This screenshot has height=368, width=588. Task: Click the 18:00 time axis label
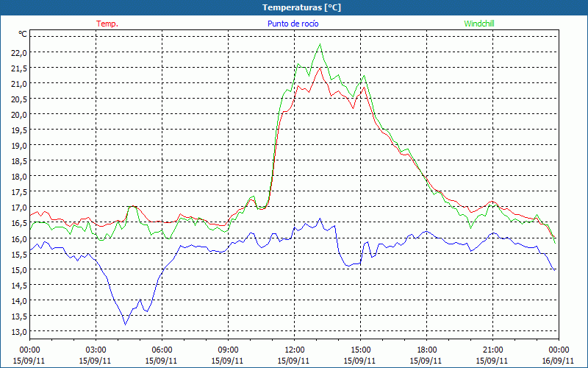pos(427,350)
